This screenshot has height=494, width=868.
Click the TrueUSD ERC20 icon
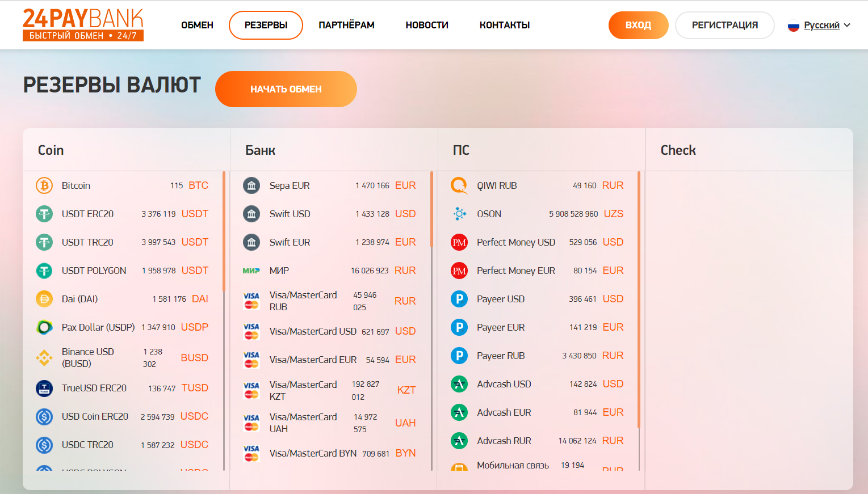click(x=44, y=388)
